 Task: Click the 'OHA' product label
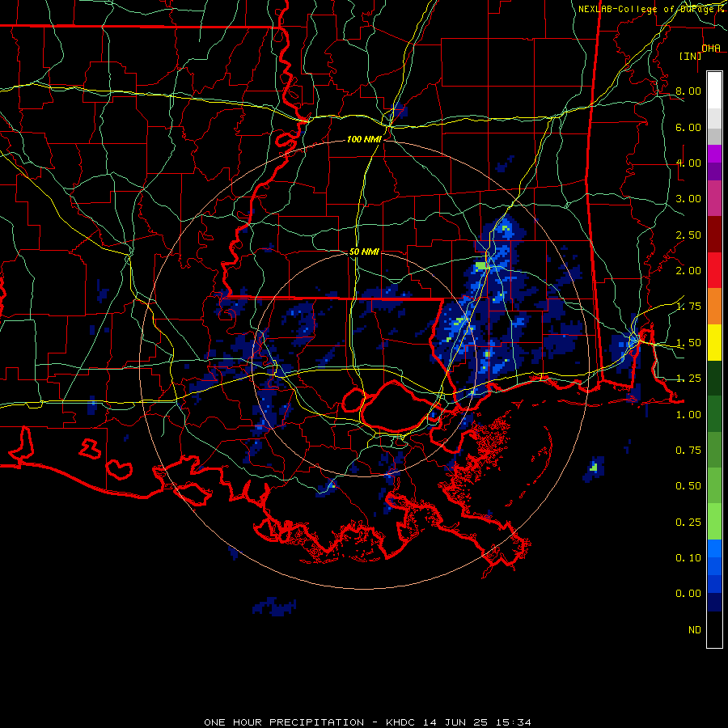pyautogui.click(x=711, y=48)
